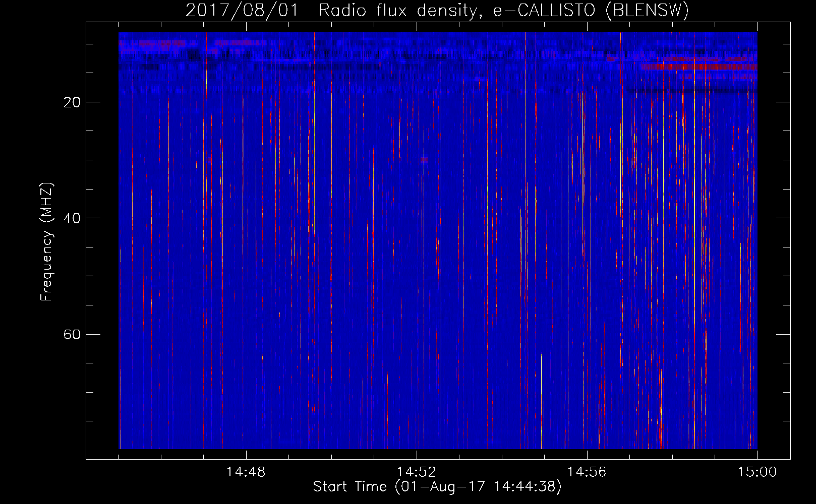Click the 40 frequency tick label

[72, 218]
